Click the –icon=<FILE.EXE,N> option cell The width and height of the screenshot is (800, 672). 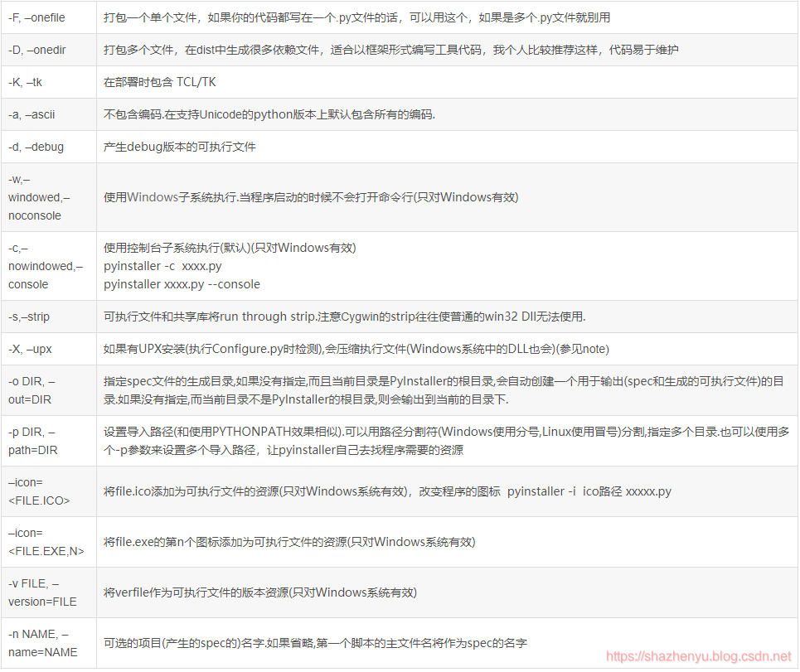[48, 542]
